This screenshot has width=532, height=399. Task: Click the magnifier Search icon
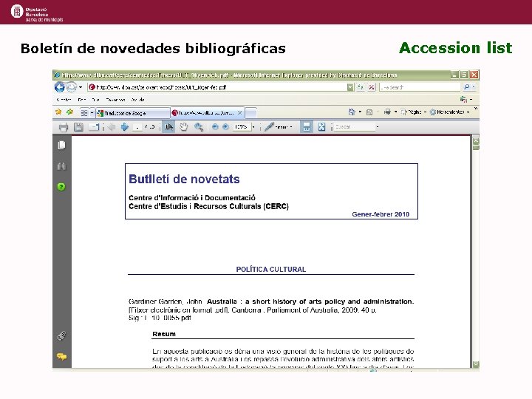[467, 87]
